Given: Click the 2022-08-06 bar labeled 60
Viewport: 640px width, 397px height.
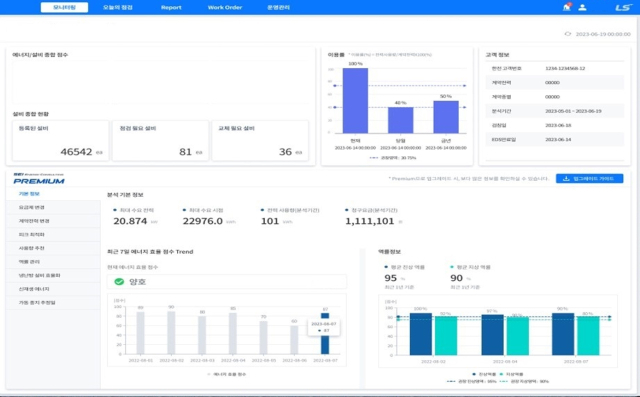Looking at the screenshot, I should pyautogui.click(x=294, y=340).
